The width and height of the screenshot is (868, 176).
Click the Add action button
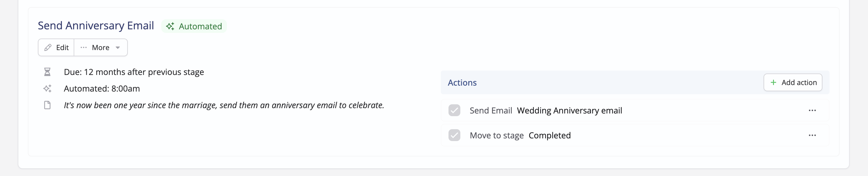[x=793, y=83]
